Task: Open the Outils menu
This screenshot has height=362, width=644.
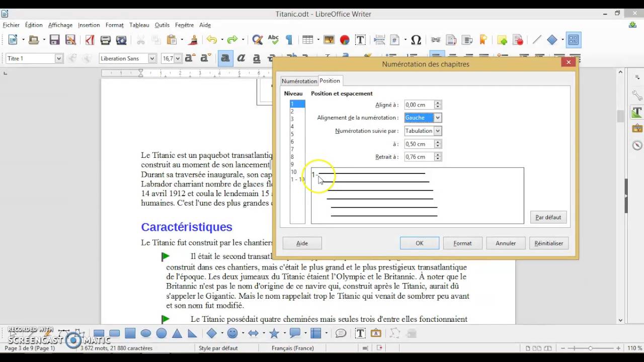Action: click(162, 25)
